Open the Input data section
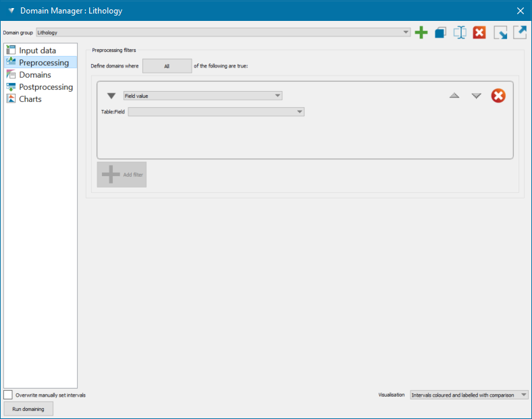Viewport: 532px width, 419px height. tap(41, 50)
